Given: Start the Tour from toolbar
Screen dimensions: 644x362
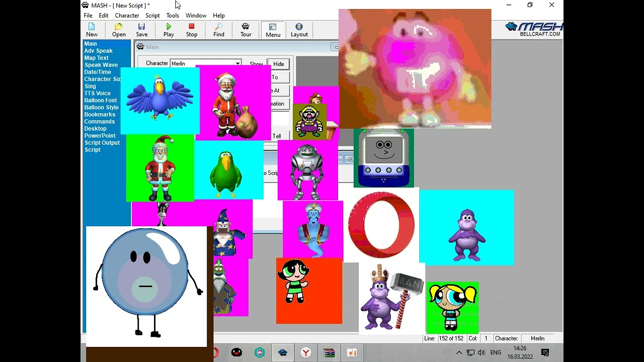Looking at the screenshot, I should [246, 30].
